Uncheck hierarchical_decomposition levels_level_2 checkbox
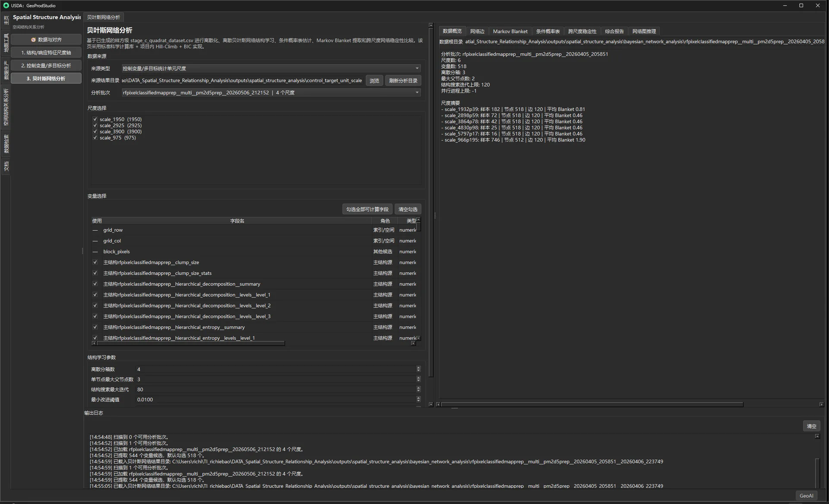The width and height of the screenshot is (829, 504). (x=95, y=306)
